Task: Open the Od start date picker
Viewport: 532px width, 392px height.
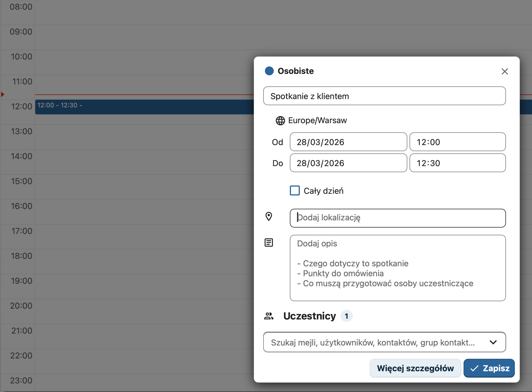Action: pyautogui.click(x=348, y=142)
